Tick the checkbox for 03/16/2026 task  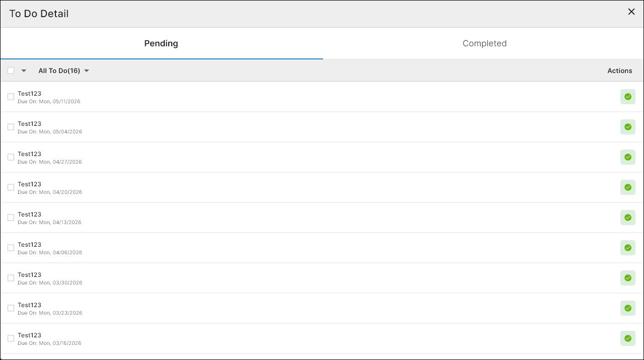[11, 338]
